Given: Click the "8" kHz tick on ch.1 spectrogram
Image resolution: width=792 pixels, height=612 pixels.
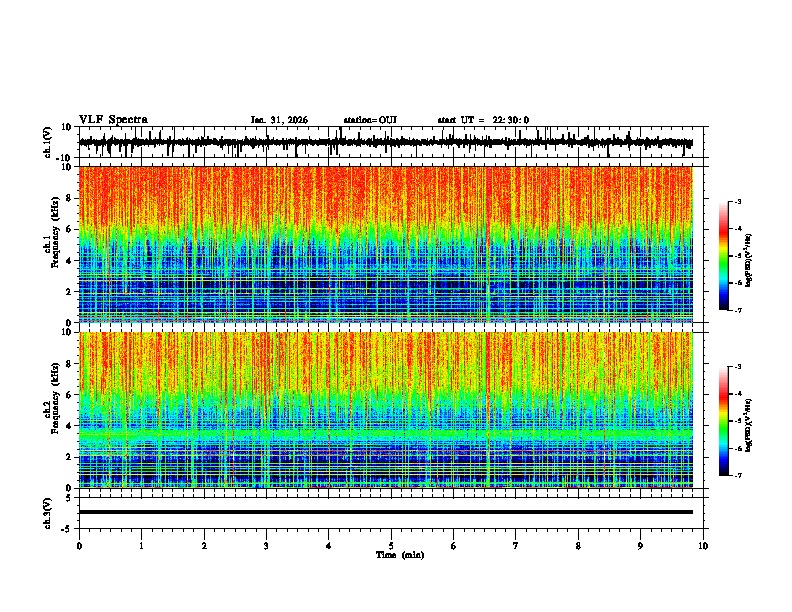Looking at the screenshot, I should pyautogui.click(x=69, y=198).
